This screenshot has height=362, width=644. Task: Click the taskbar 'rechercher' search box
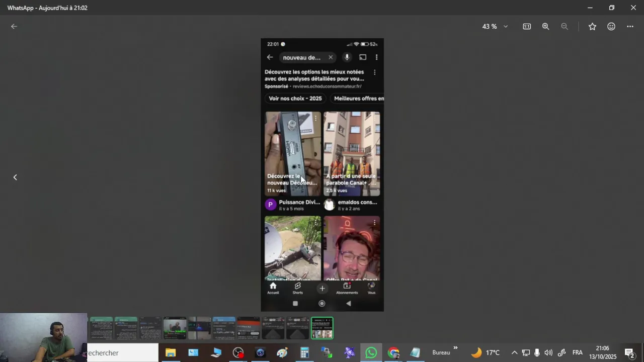coord(122,353)
